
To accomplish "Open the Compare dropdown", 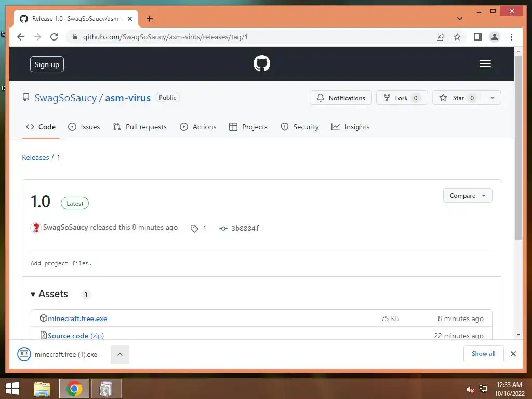I will click(x=468, y=196).
